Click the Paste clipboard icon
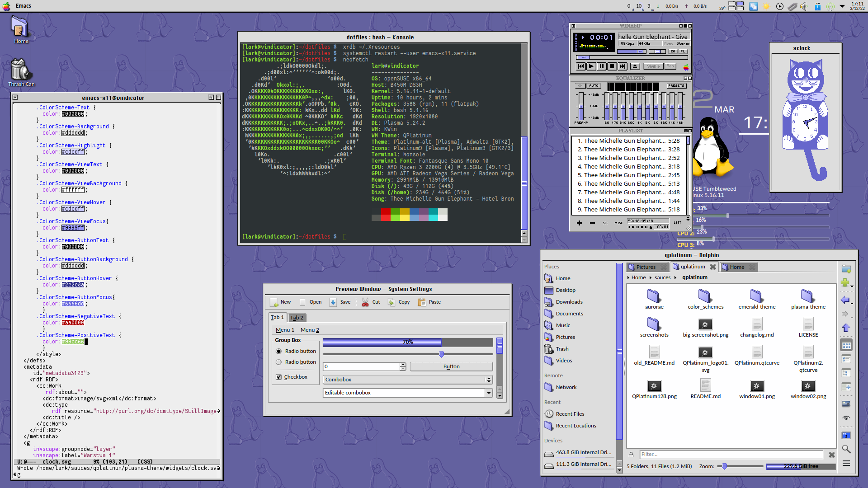868x488 pixels. coord(422,302)
